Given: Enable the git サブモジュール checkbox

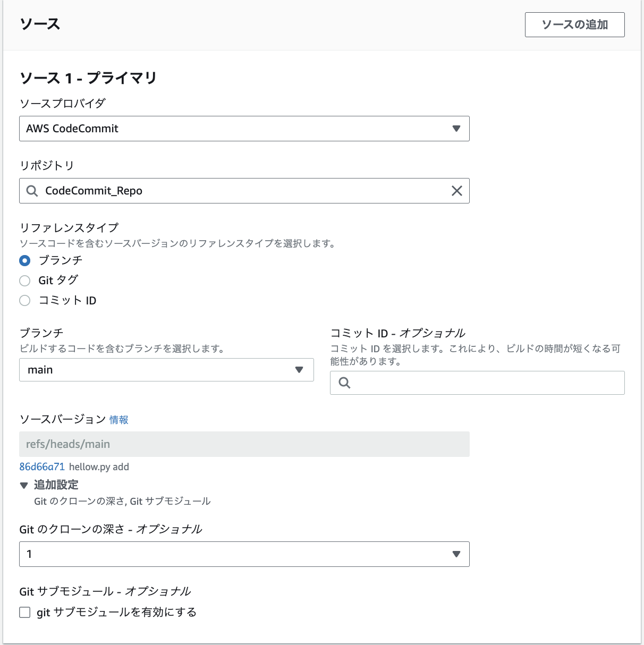Looking at the screenshot, I should [x=24, y=612].
